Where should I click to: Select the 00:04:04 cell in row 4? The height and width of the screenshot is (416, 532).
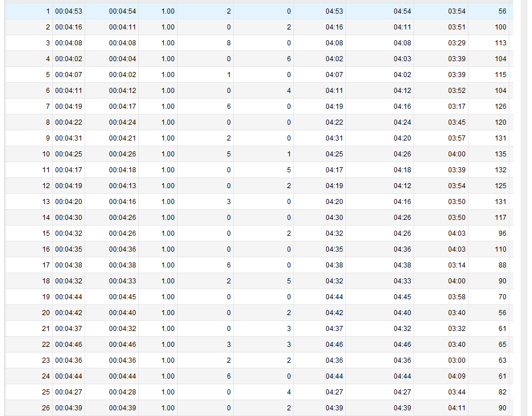(x=123, y=59)
